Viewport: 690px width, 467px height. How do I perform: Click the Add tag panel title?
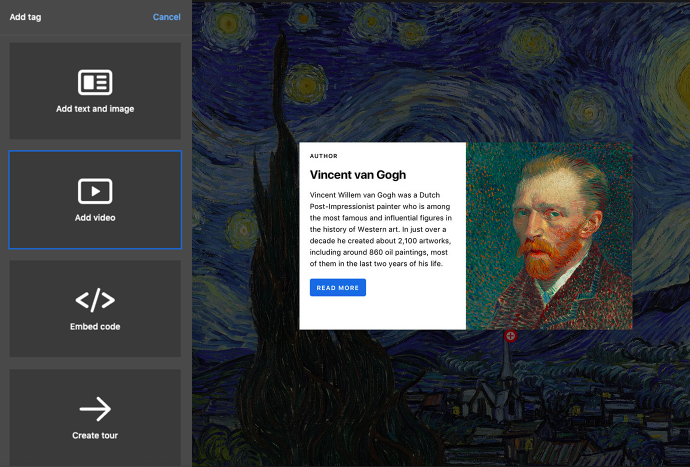[26, 17]
